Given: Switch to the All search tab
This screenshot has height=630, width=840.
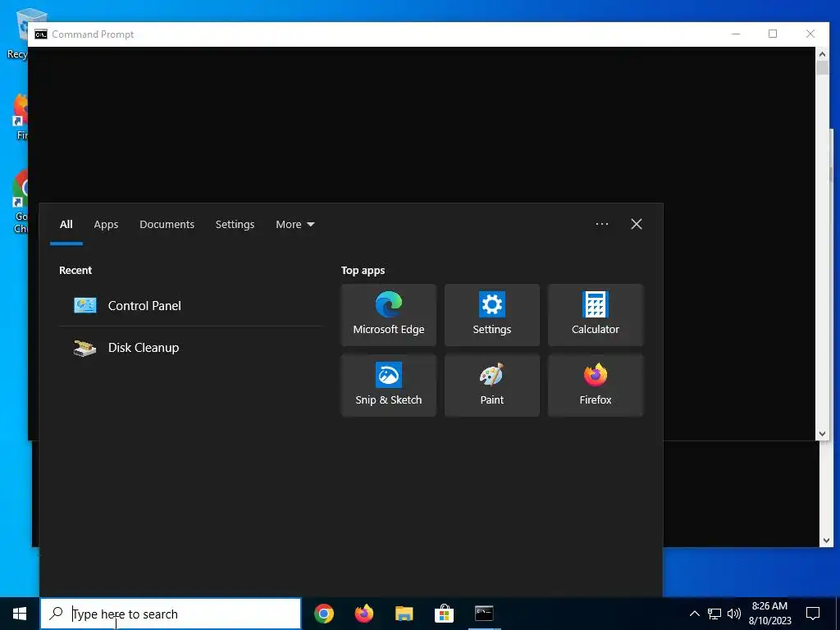Looking at the screenshot, I should (x=66, y=225).
